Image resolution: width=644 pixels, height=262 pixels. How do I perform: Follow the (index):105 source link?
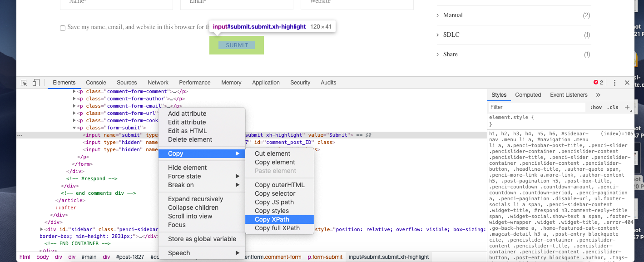coord(617,134)
